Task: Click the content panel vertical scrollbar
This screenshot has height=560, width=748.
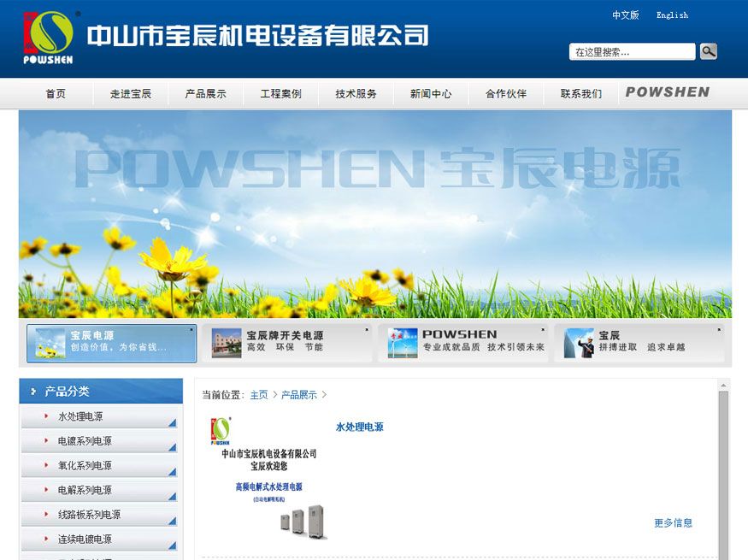Action: point(723,475)
